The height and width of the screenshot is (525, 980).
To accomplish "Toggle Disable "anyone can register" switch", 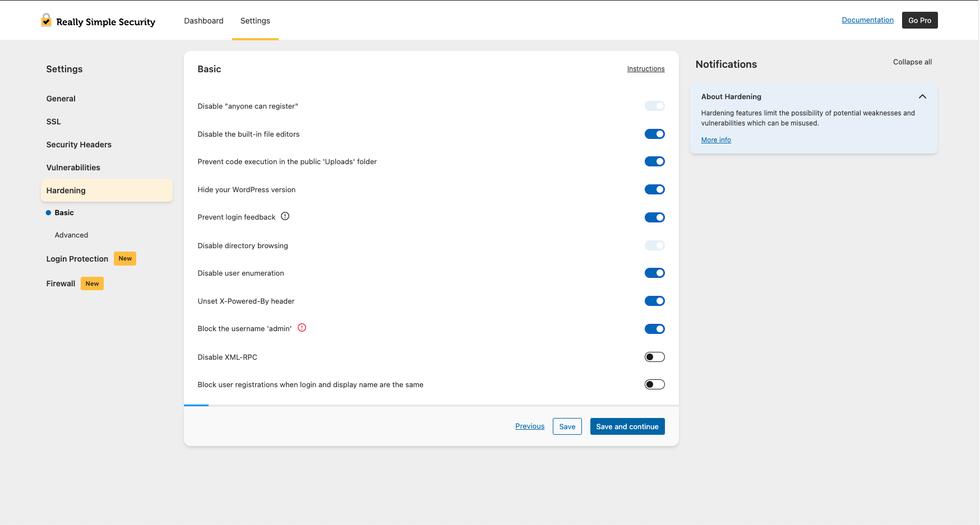I will pyautogui.click(x=654, y=106).
